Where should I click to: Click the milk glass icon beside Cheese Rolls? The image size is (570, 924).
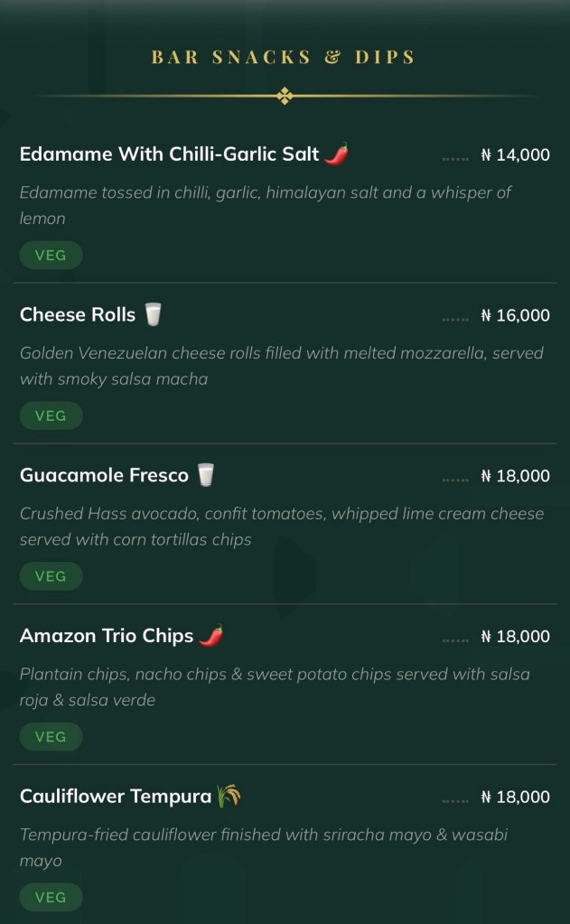pos(153,315)
